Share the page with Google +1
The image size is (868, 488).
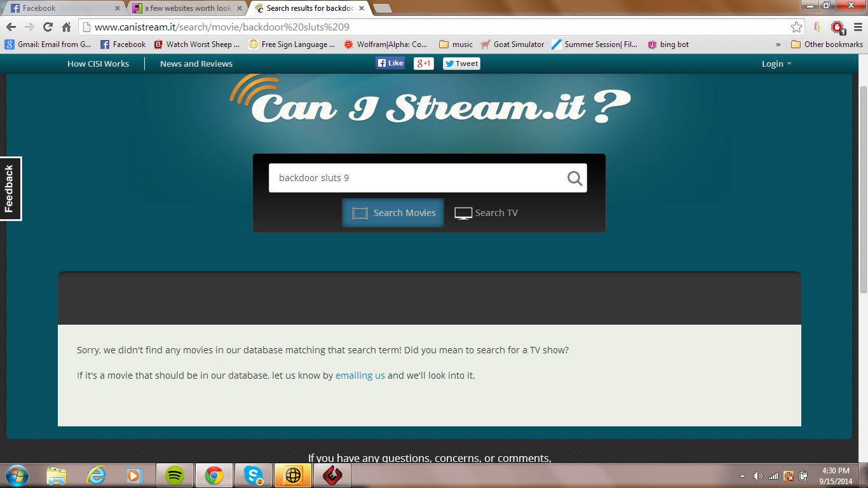423,64
